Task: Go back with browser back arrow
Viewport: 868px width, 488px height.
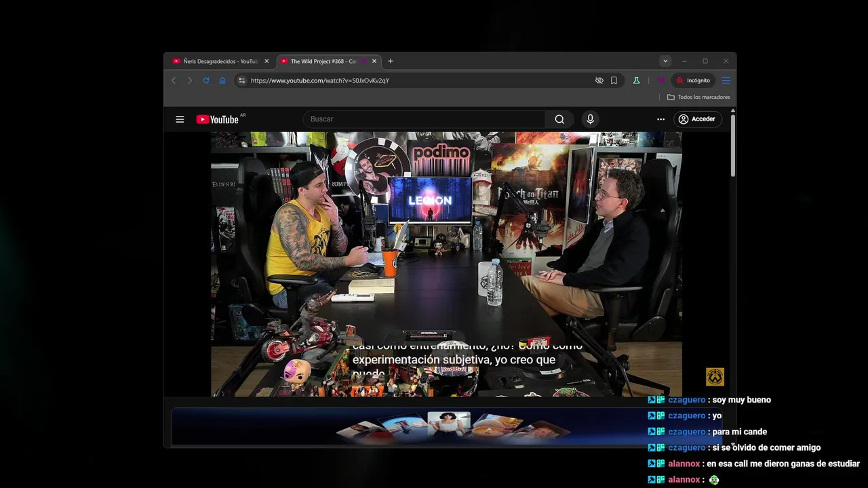Action: click(x=174, y=81)
